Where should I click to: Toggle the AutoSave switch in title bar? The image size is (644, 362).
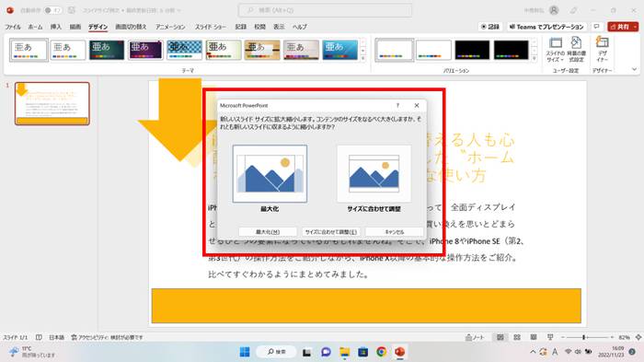(x=52, y=10)
